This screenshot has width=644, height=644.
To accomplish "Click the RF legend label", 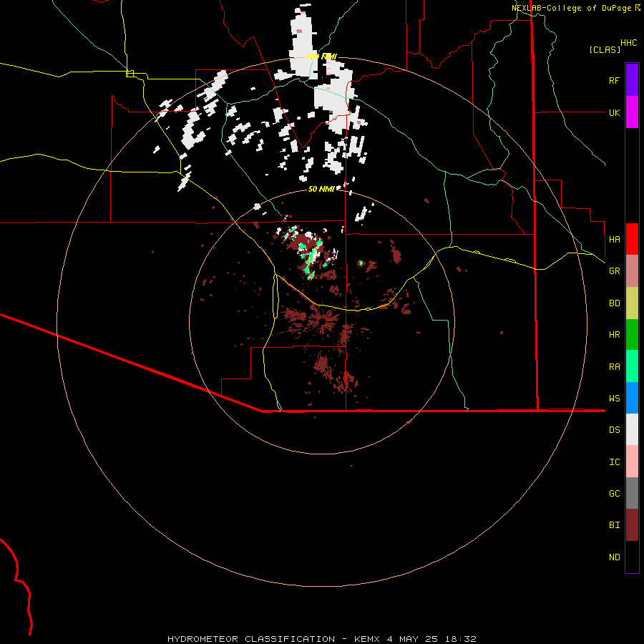I will pos(614,80).
